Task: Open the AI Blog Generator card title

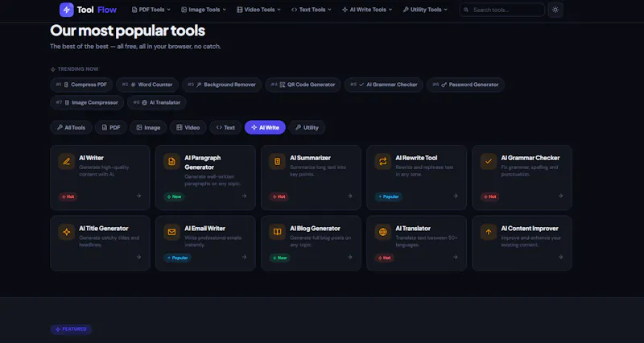Action: tap(315, 229)
